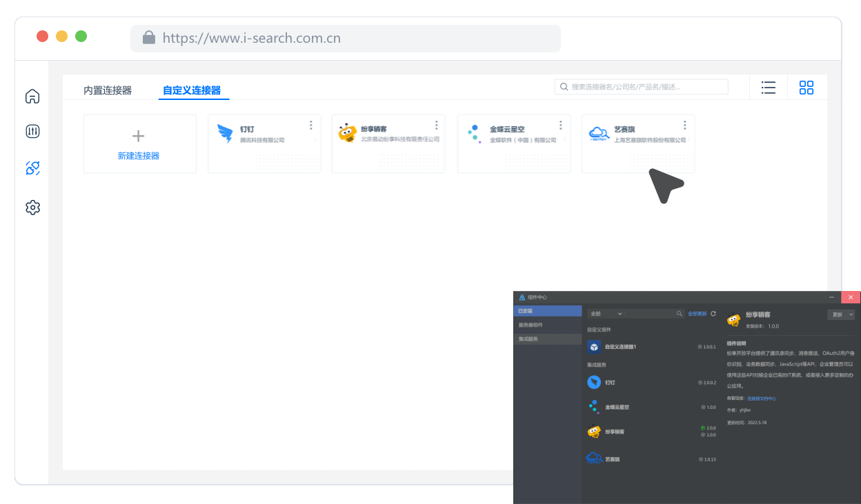Click the home icon in the left sidebar
861x504 pixels.
(32, 97)
